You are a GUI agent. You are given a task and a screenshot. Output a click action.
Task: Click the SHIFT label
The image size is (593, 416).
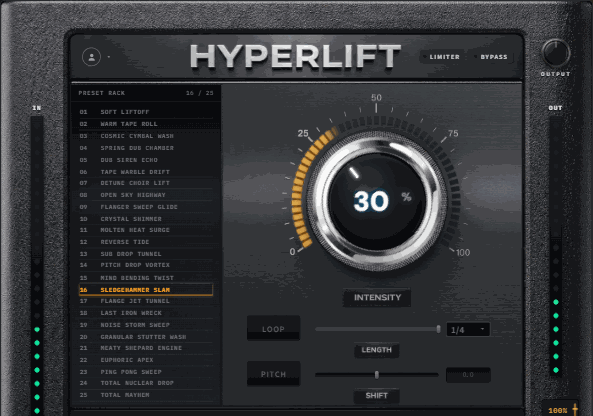376,396
